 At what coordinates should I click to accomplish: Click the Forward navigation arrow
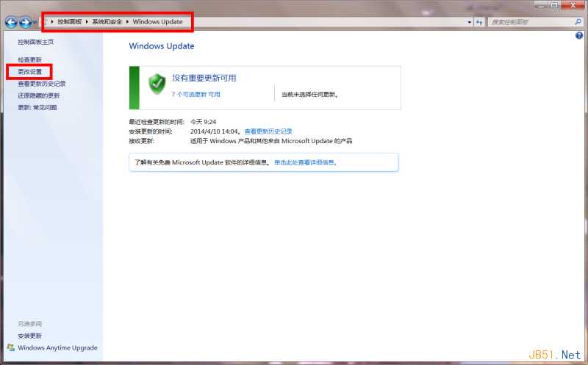25,23
